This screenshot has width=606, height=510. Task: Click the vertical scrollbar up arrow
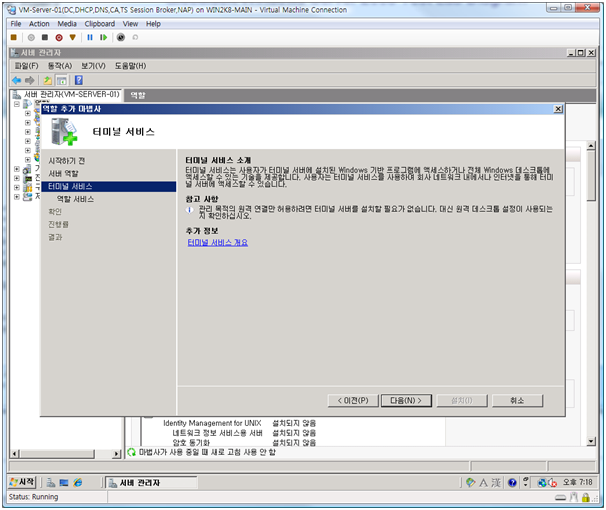(x=591, y=146)
